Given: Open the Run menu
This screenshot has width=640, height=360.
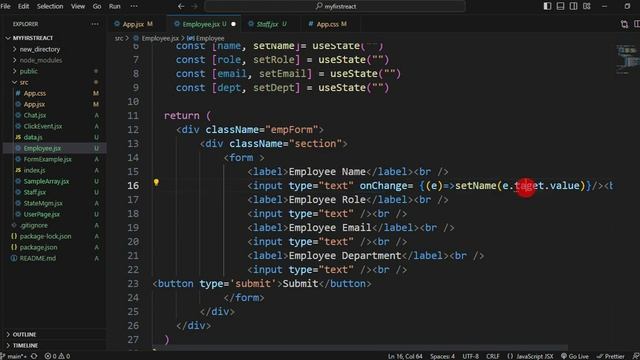Looking at the screenshot, I should click(114, 6).
